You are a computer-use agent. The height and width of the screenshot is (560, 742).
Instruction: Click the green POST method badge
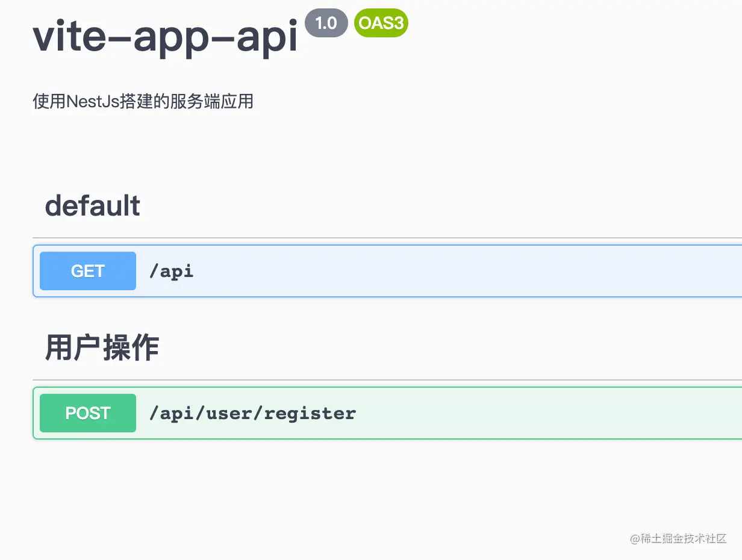point(88,413)
